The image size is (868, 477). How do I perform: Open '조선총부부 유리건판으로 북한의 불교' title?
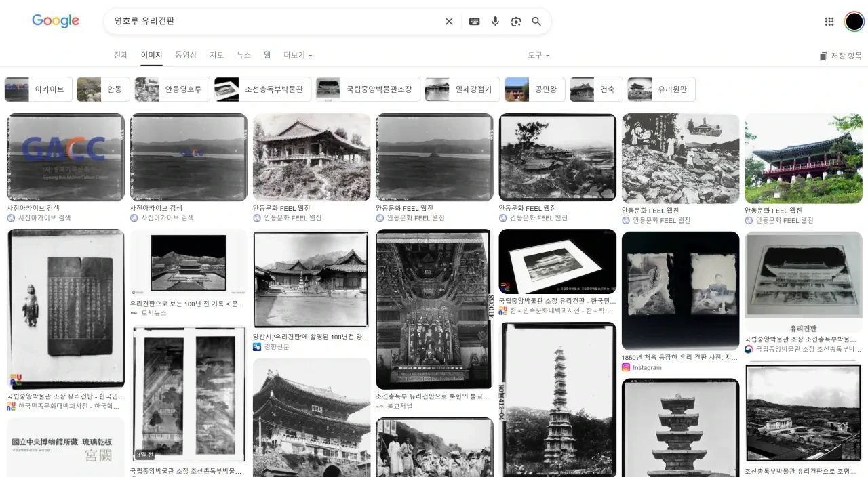[x=433, y=396]
